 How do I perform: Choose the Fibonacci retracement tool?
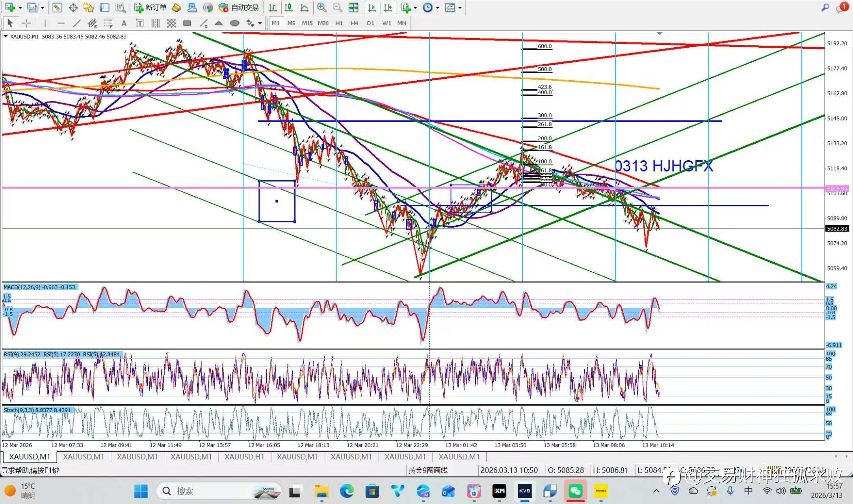pyautogui.click(x=108, y=23)
